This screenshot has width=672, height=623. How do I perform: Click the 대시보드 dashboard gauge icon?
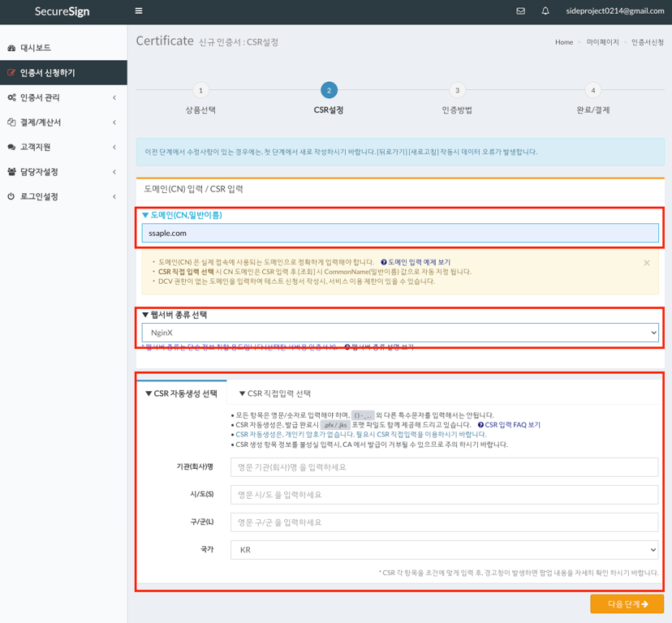tap(11, 48)
